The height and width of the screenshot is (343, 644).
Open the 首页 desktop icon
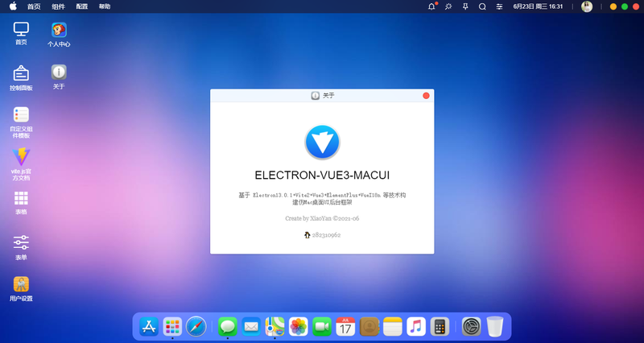[x=21, y=33]
